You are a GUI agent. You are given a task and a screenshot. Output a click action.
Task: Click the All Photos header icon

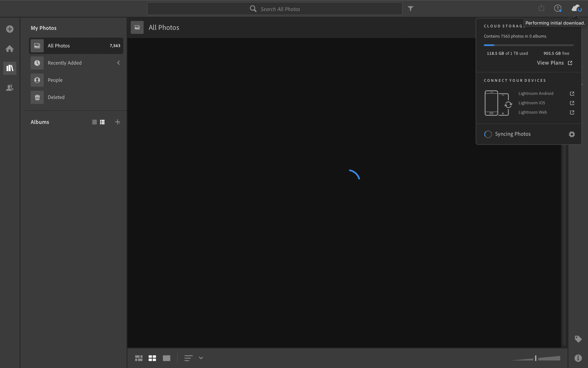[x=137, y=27]
